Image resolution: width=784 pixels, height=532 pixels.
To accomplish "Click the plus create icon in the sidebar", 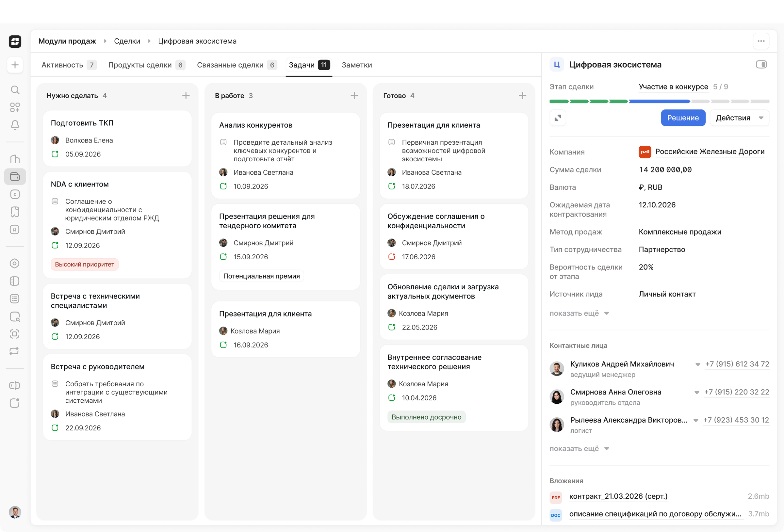I will tap(15, 65).
